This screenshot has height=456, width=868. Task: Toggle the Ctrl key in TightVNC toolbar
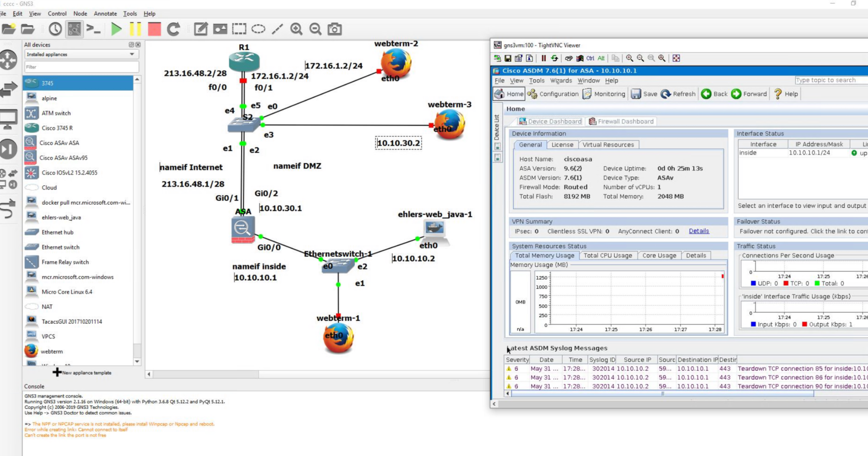pos(590,58)
